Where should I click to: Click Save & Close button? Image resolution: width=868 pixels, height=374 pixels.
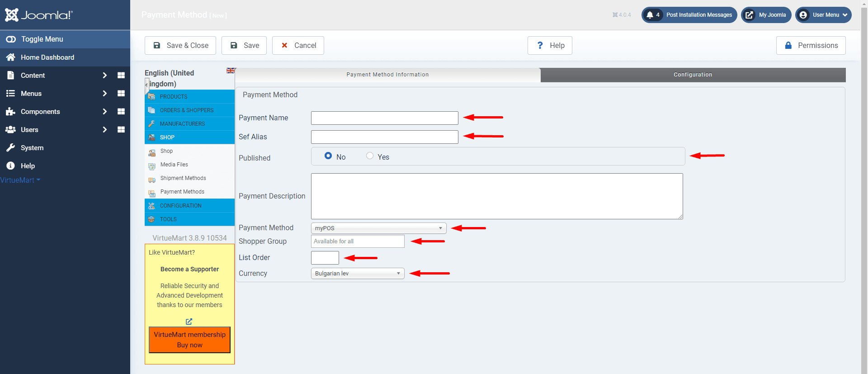pos(180,45)
